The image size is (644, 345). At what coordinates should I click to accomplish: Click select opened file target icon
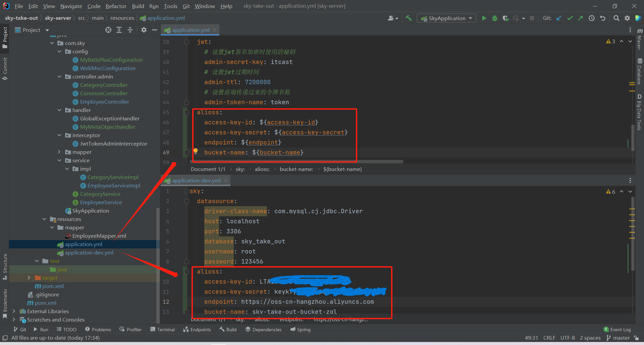(108, 30)
